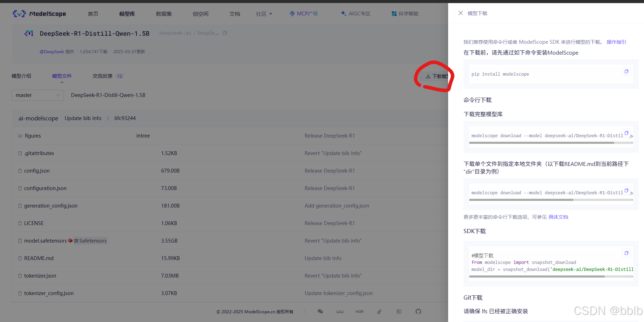
Task: Copy the single-file README download command
Action: [626, 190]
